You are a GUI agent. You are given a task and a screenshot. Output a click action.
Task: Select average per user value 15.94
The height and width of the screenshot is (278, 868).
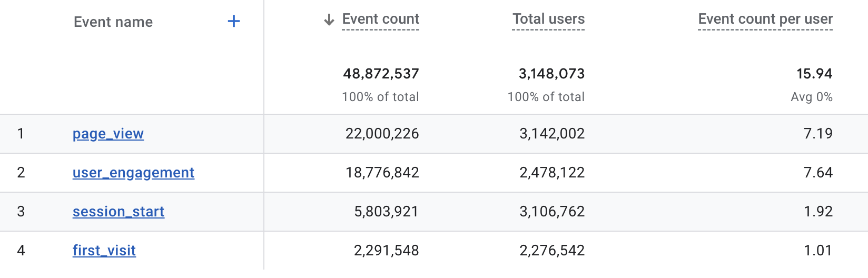[815, 74]
